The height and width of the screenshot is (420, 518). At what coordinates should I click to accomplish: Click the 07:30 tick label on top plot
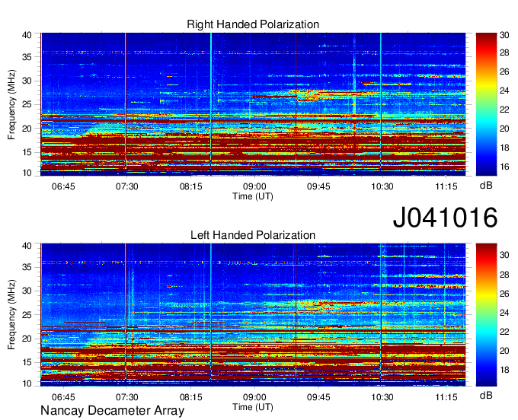(127, 186)
